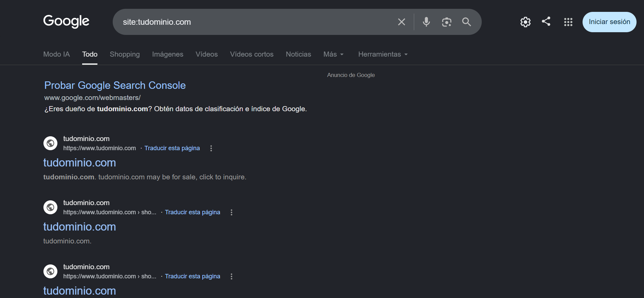Click the share icon in the header

click(x=546, y=21)
